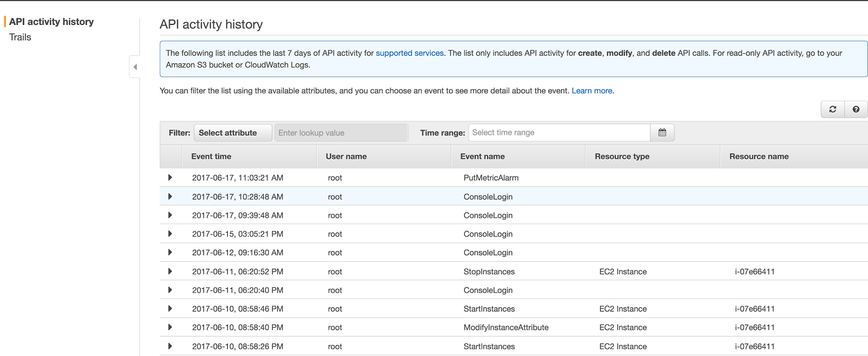The height and width of the screenshot is (356, 868).
Task: Expand the StopInstances event row
Action: click(170, 271)
